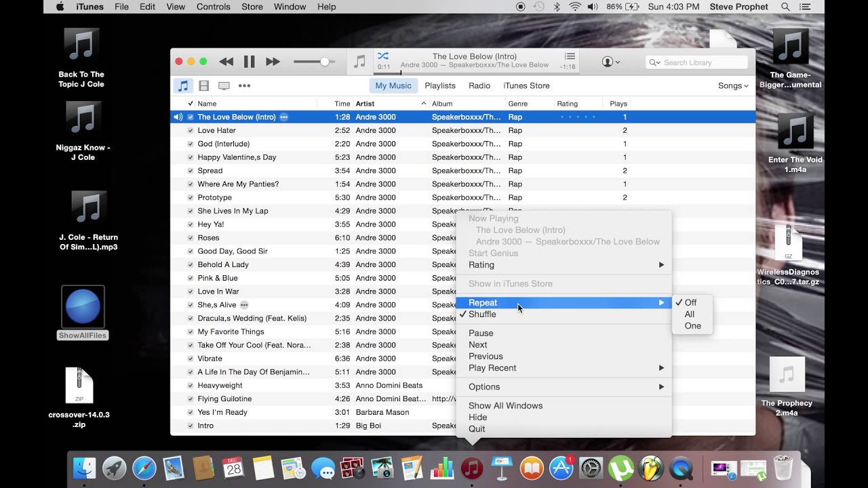Toggle the checkbox next to Prototype
Image resolution: width=868 pixels, height=488 pixels.
click(191, 197)
